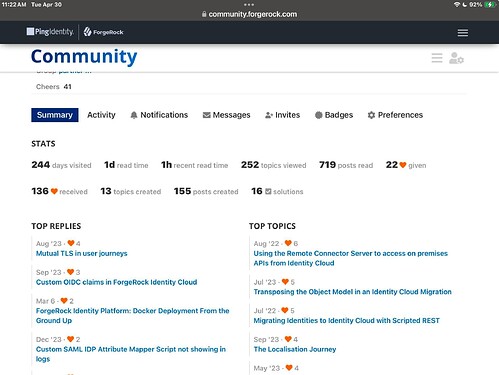This screenshot has width=499, height=375.
Task: Click the PingIdentity logo
Action: tap(50, 32)
